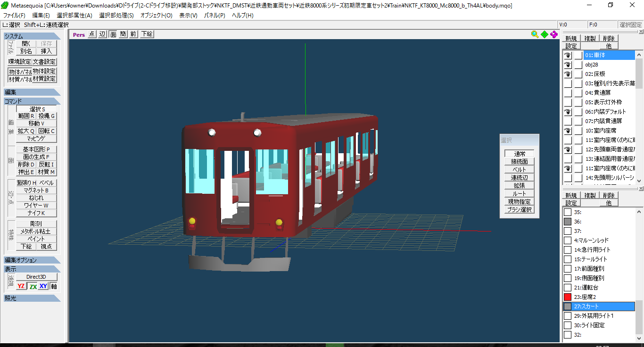Hide 10:室内座席 via its eye icon

tap(568, 131)
